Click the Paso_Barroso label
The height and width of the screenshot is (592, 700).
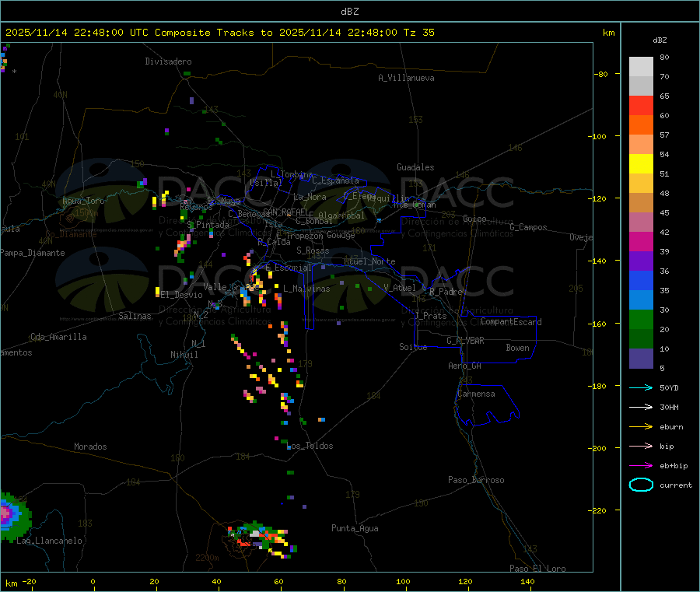coord(476,480)
